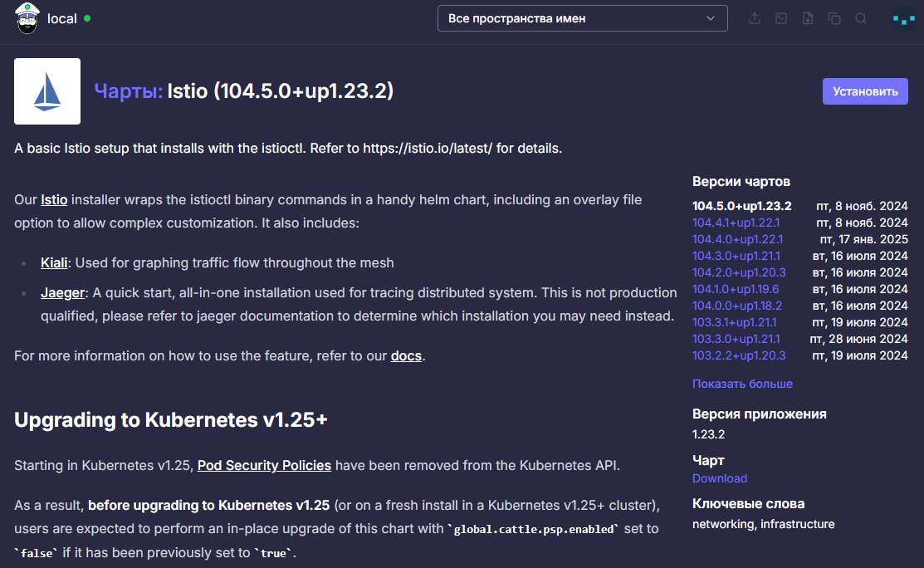Screen dimensions: 924x568
Task: Click the chart 'Download' link
Action: [720, 478]
